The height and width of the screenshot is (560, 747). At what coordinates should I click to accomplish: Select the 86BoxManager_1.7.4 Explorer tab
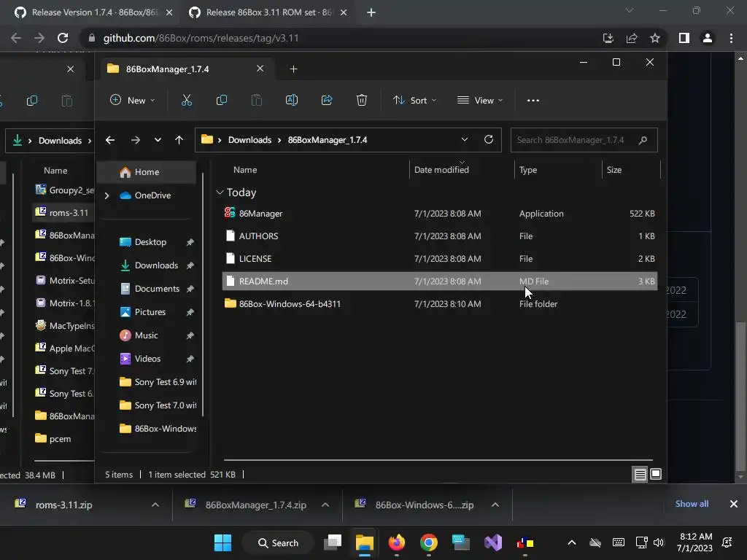click(x=185, y=69)
